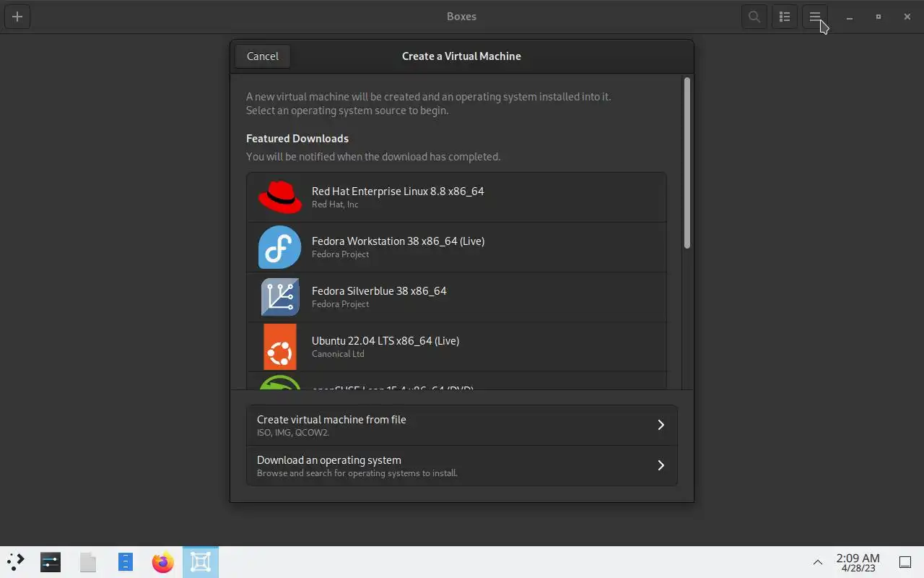Image resolution: width=924 pixels, height=578 pixels.
Task: Minimize the Boxes window
Action: 850,17
